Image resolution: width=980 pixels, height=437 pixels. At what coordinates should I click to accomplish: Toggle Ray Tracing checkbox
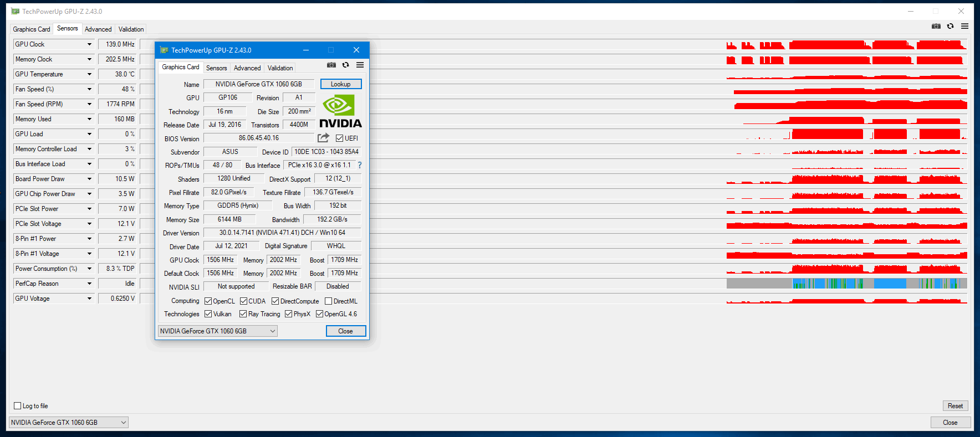tap(243, 314)
